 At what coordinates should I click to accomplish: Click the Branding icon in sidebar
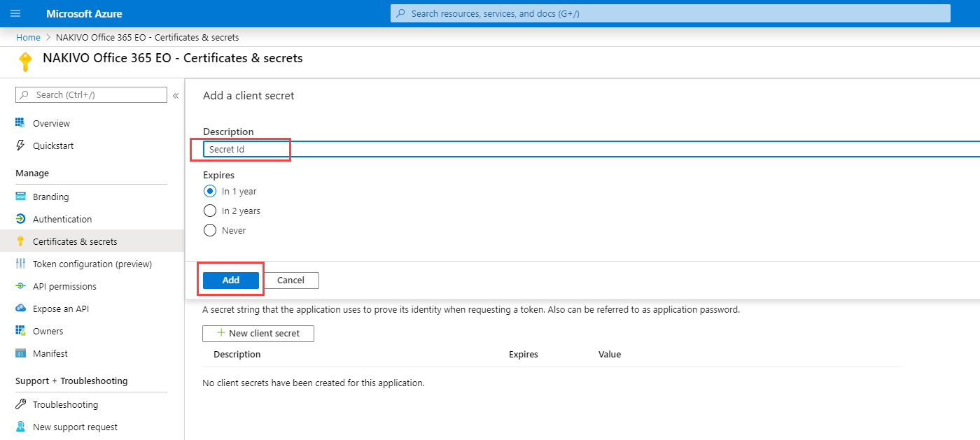(20, 197)
